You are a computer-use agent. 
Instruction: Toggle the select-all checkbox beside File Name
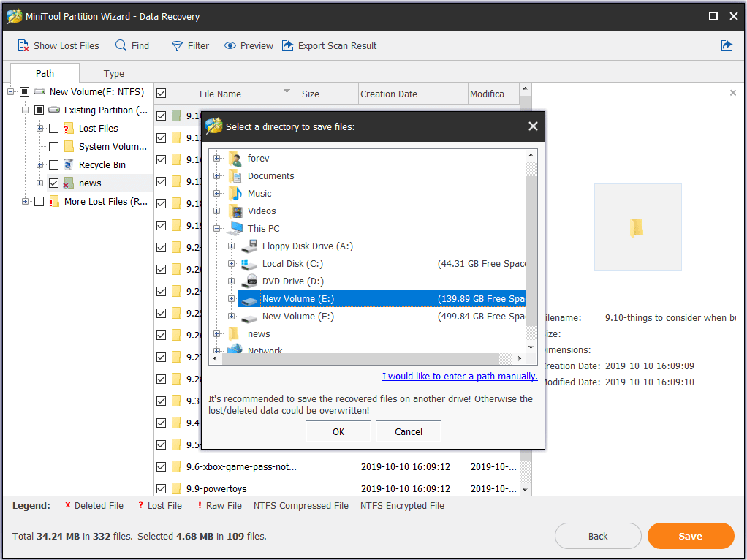[162, 94]
